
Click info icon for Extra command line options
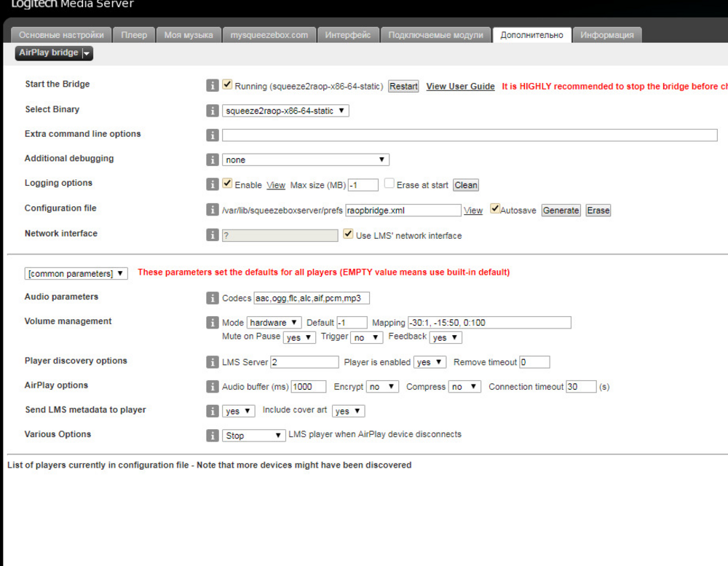click(212, 135)
